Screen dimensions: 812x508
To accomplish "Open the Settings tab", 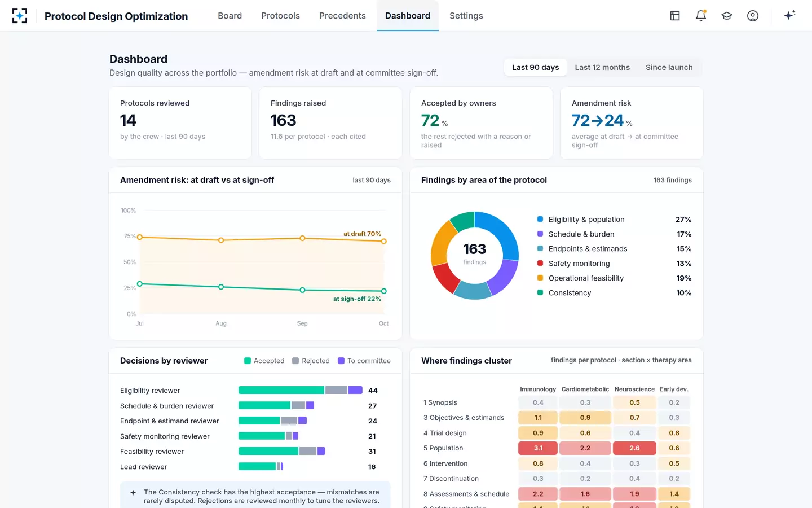I will click(466, 16).
